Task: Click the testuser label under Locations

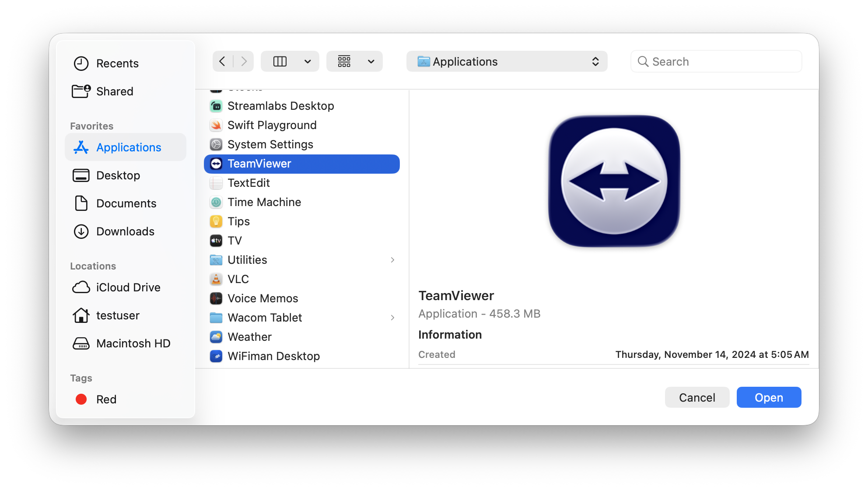Action: pyautogui.click(x=118, y=315)
